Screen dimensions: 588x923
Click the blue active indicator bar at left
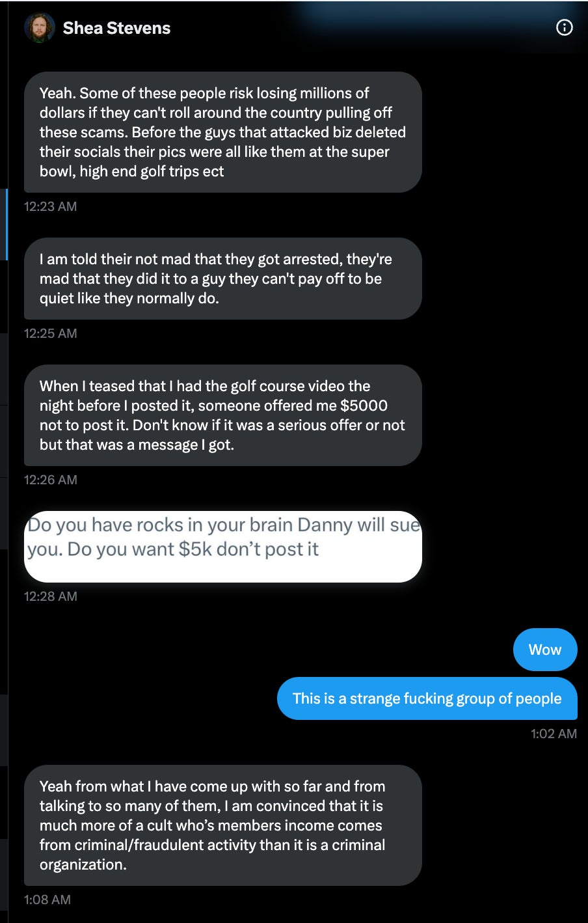point(7,225)
